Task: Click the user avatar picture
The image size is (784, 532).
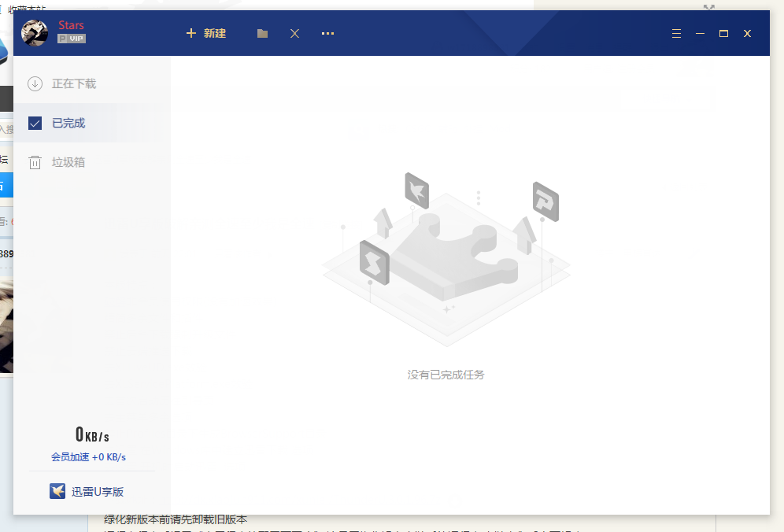Action: coord(35,33)
